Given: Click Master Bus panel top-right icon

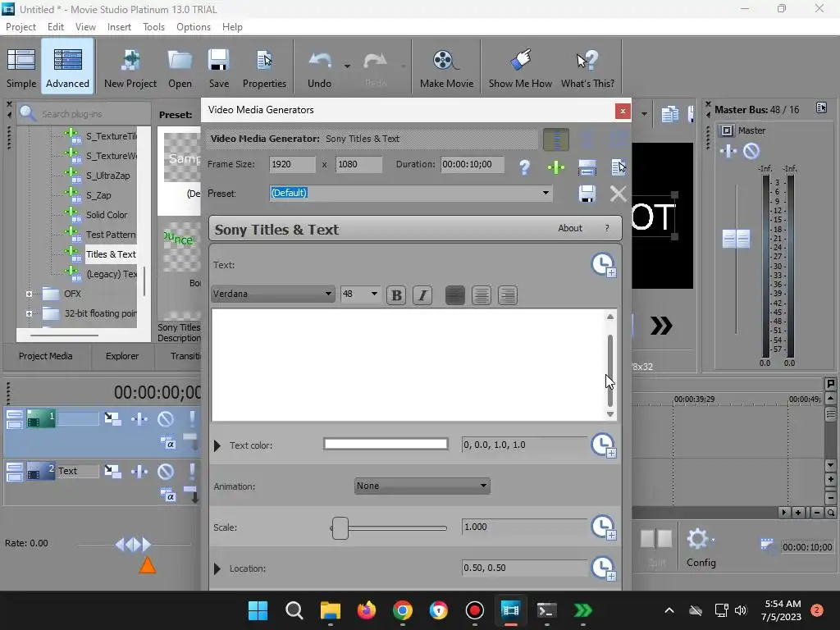Looking at the screenshot, I should point(821,107).
